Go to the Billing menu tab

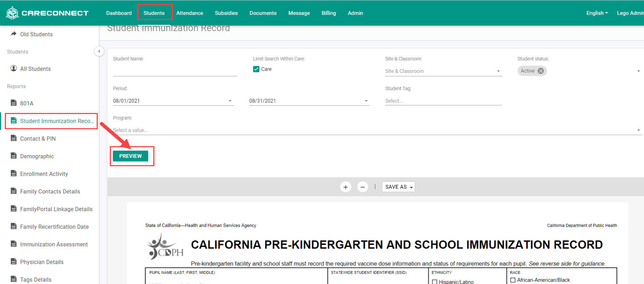(329, 13)
